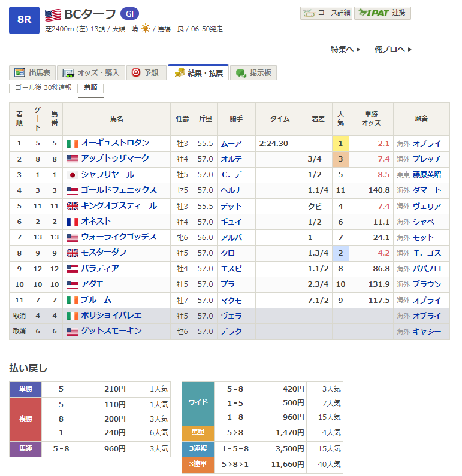
Task: Open the IPAT連携 button
Action: click(382, 13)
